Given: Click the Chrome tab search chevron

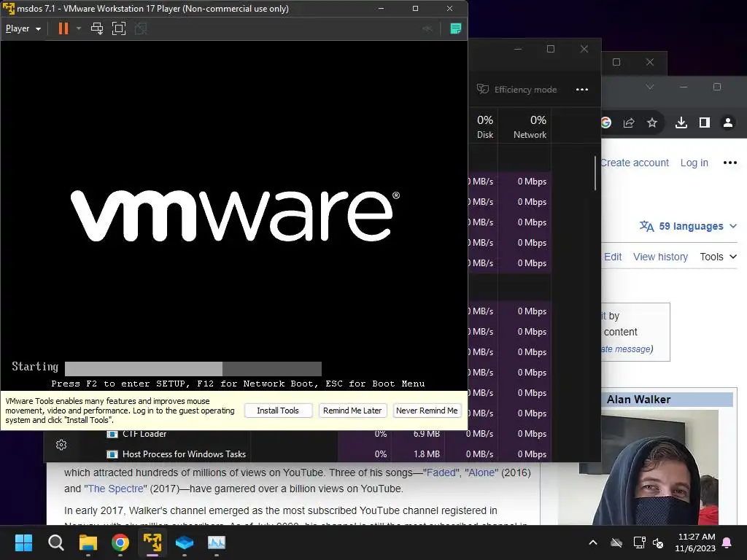Looking at the screenshot, I should click(649, 87).
